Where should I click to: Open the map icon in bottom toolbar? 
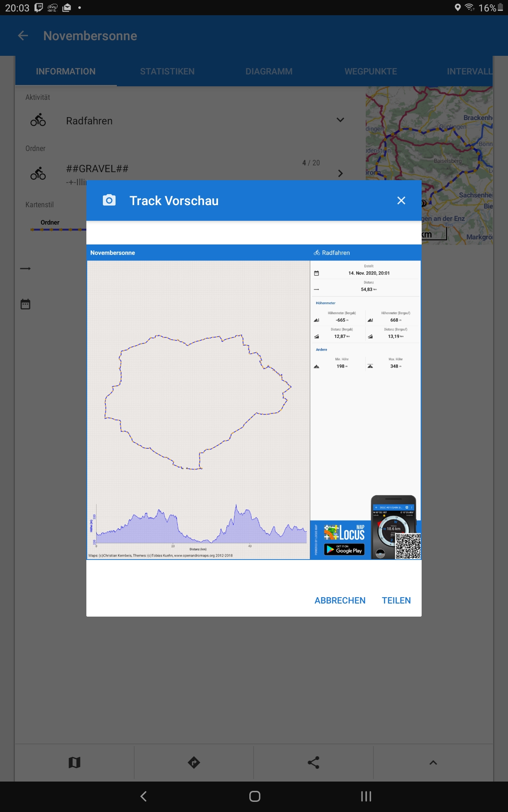pos(75,763)
